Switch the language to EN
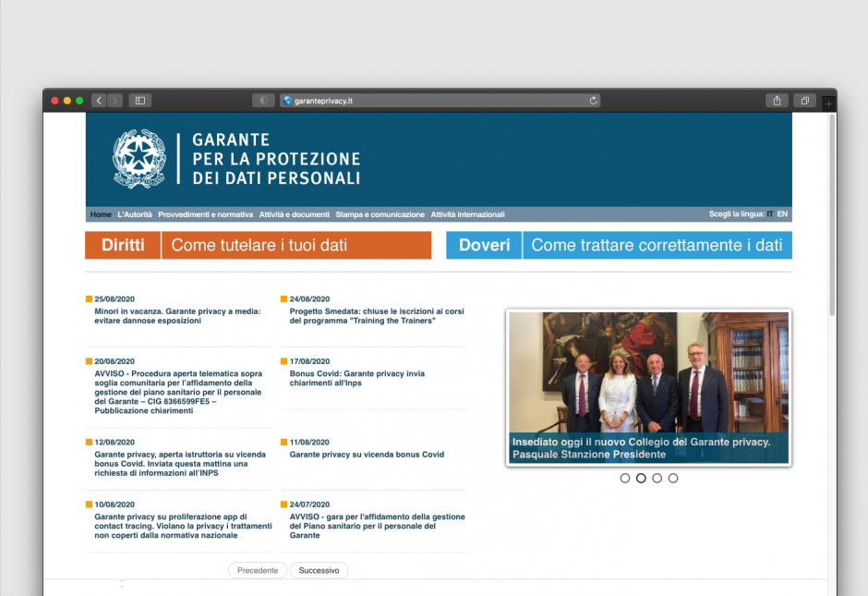868x596 pixels. (x=782, y=213)
